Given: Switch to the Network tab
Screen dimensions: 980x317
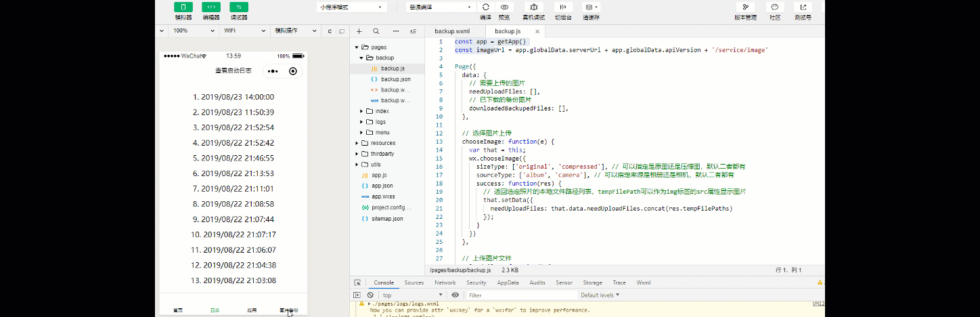Looking at the screenshot, I should tap(445, 282).
